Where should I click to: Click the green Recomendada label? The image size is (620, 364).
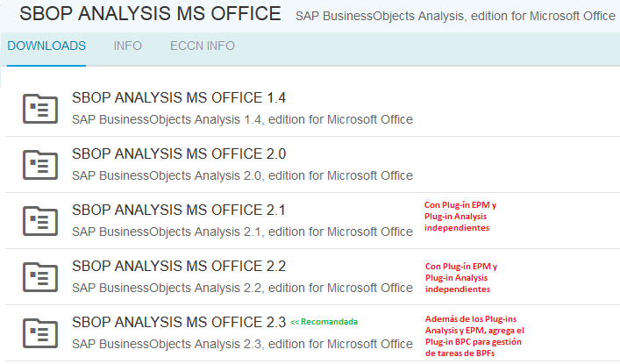[324, 323]
